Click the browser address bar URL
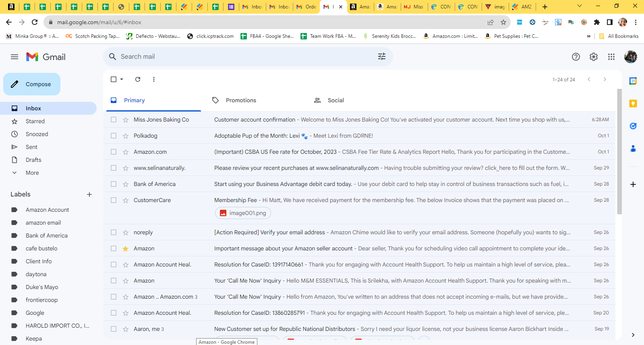 point(99,23)
